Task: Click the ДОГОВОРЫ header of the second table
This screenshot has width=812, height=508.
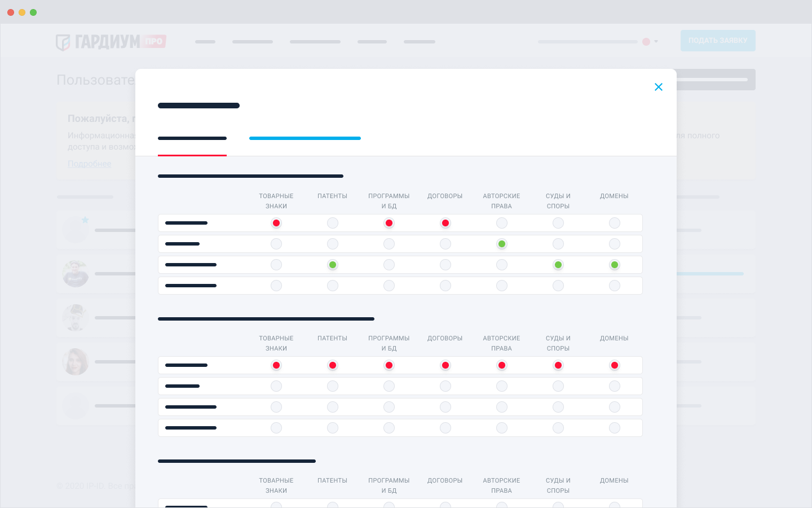Action: pos(445,338)
